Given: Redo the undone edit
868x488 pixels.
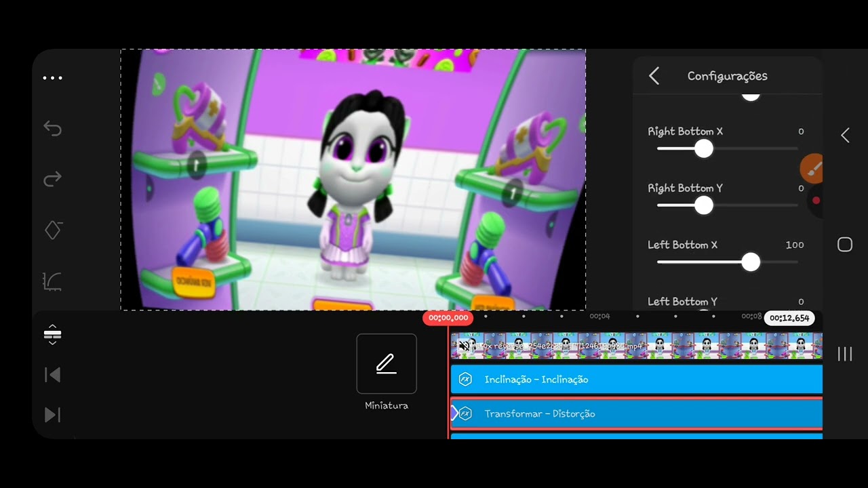Looking at the screenshot, I should (52, 179).
